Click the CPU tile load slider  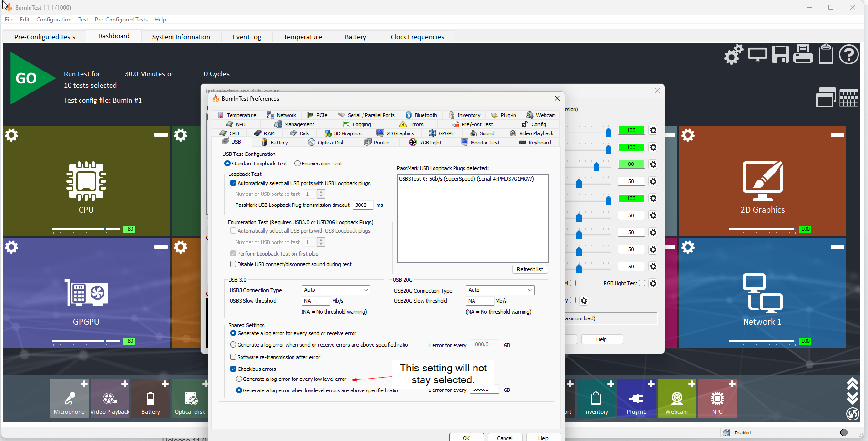click(x=86, y=229)
